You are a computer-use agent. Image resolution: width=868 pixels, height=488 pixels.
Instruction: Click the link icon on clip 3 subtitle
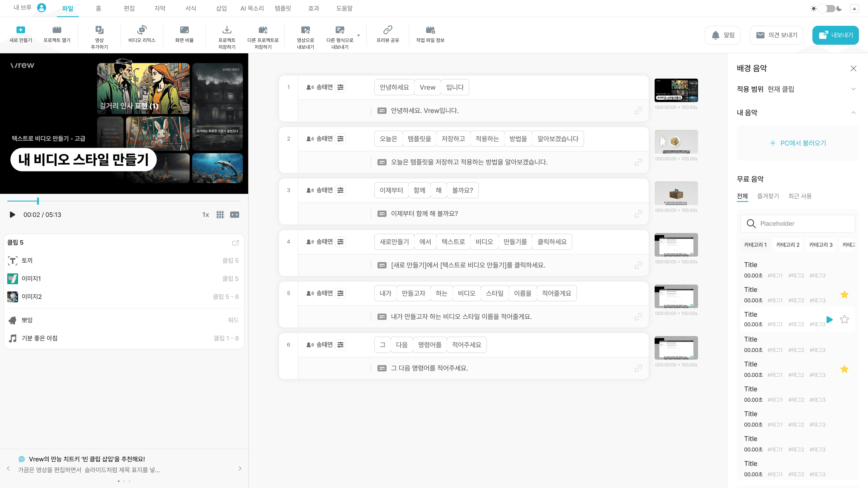click(x=638, y=214)
